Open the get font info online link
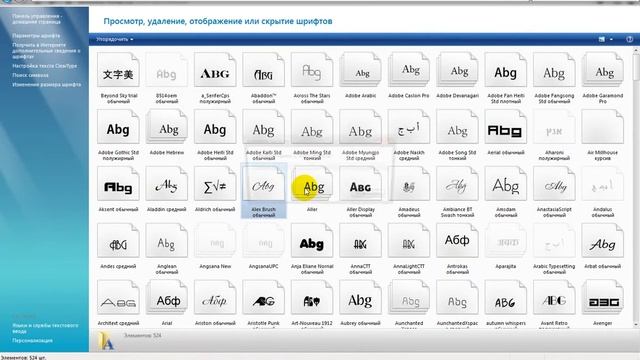Screen dimensions: 640x360 [46, 51]
